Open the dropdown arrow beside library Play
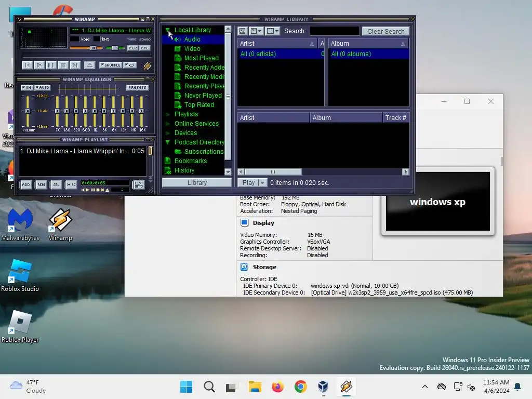The width and height of the screenshot is (532, 399). (262, 182)
